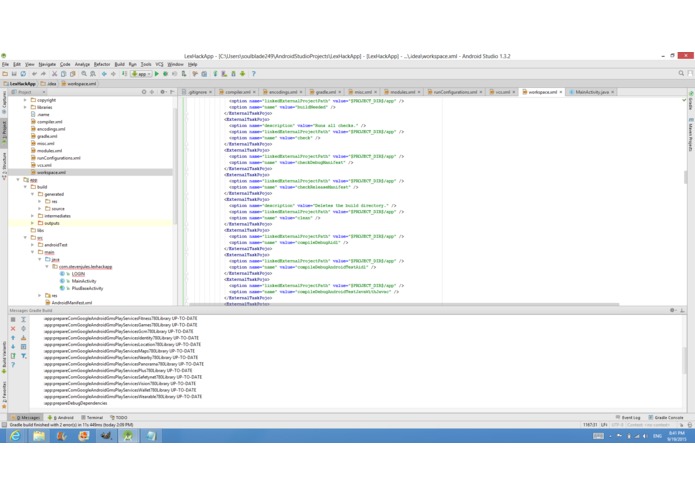Open File Explorer from the taskbar

[x=39, y=436]
